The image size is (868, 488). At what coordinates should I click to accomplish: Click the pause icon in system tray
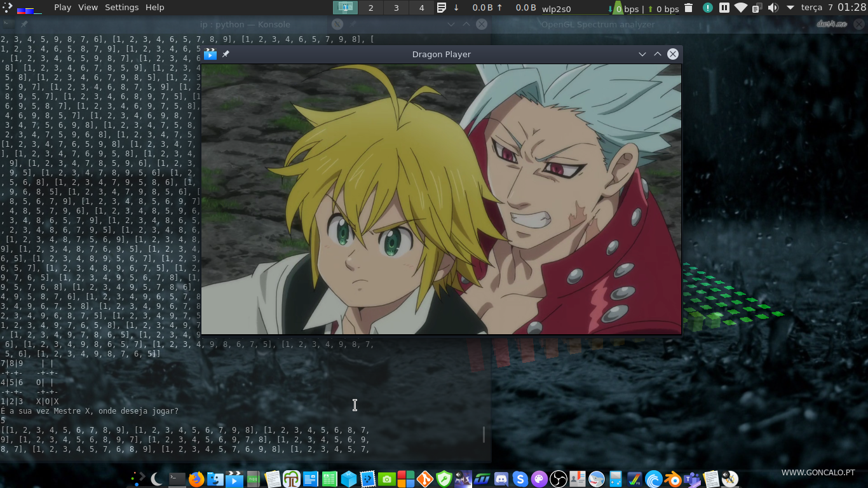pyautogui.click(x=724, y=8)
